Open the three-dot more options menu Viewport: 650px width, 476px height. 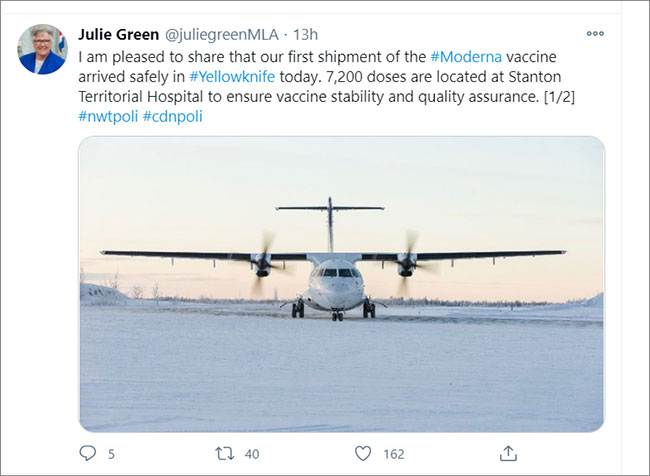point(595,34)
